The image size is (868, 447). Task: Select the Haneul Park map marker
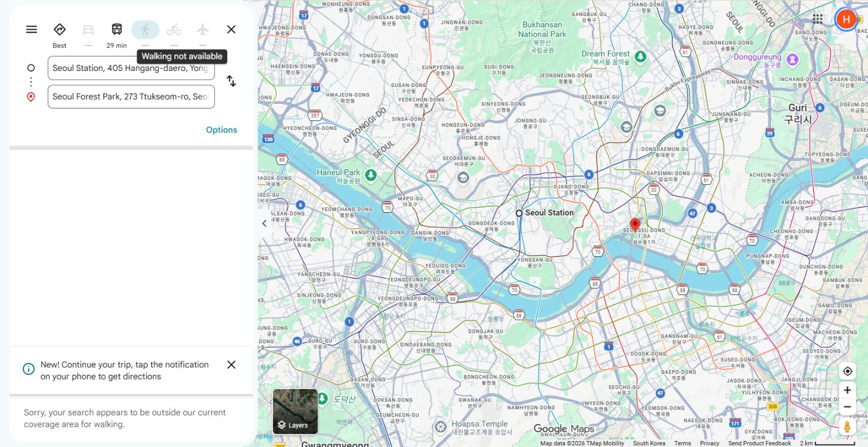pyautogui.click(x=371, y=175)
